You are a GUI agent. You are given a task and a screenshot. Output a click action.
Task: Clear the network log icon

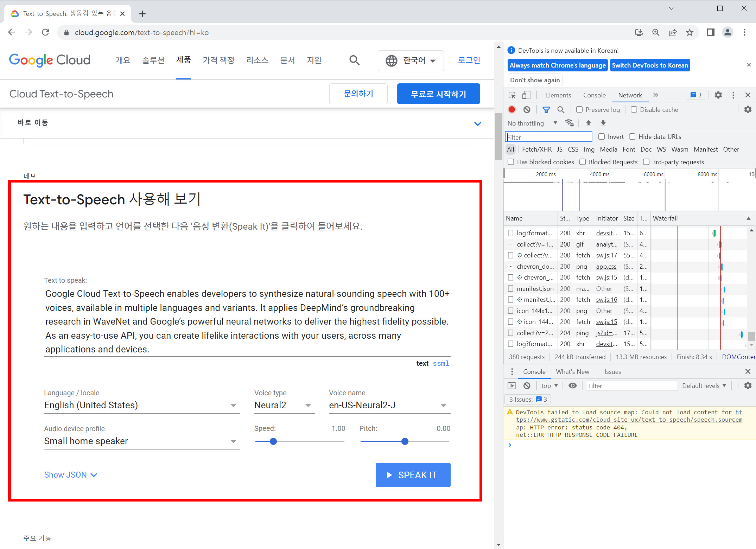(x=527, y=110)
